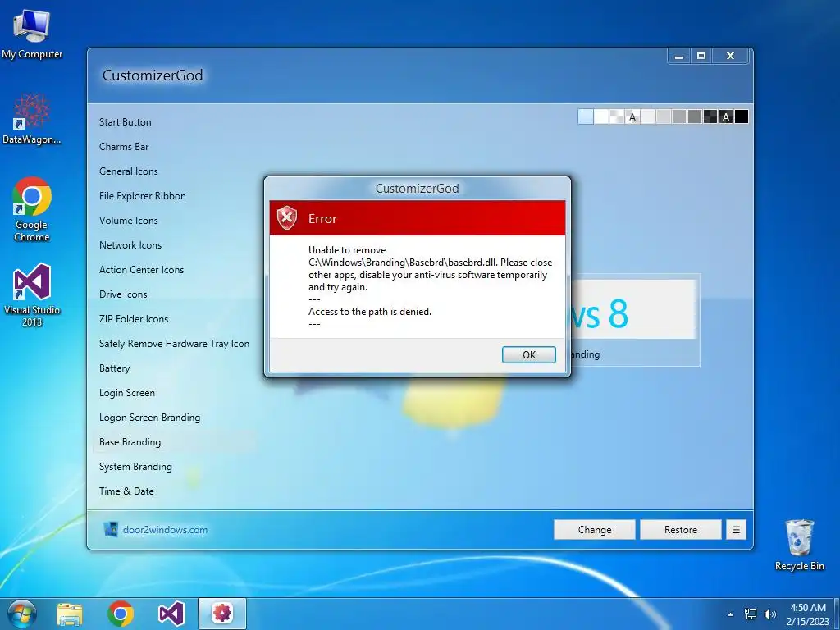
Task: Choose Drive Icons in the list
Action: 123,294
